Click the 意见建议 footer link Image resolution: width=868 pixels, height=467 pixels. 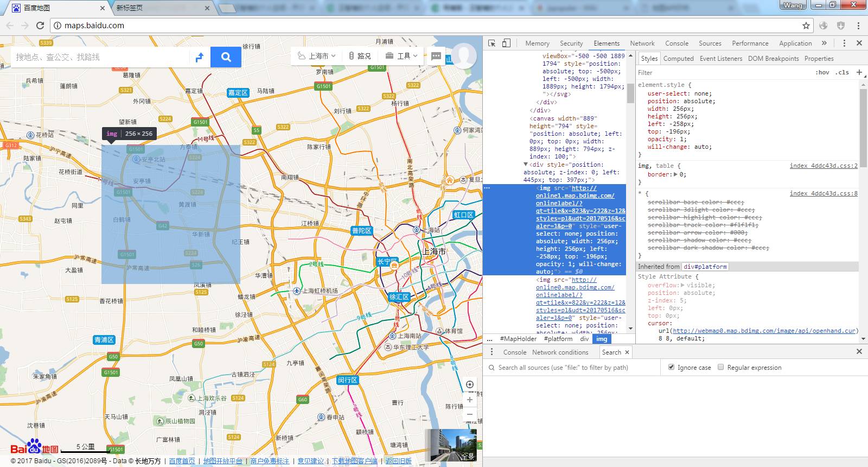(x=310, y=461)
